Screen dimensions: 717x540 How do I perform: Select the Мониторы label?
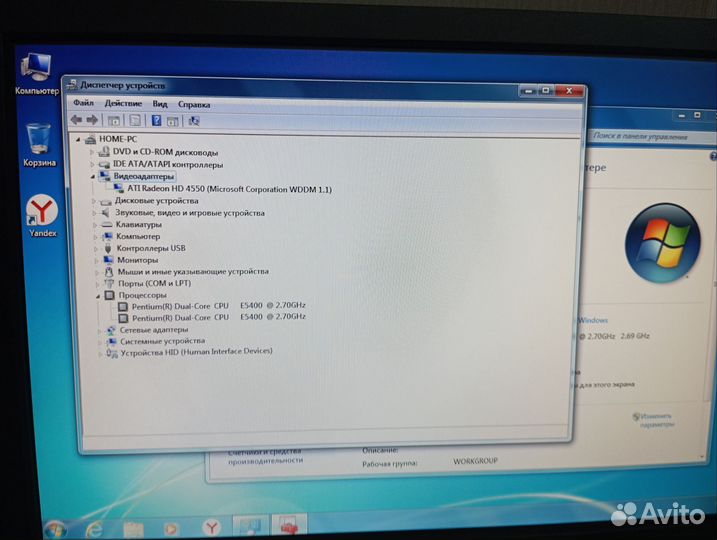click(x=138, y=260)
